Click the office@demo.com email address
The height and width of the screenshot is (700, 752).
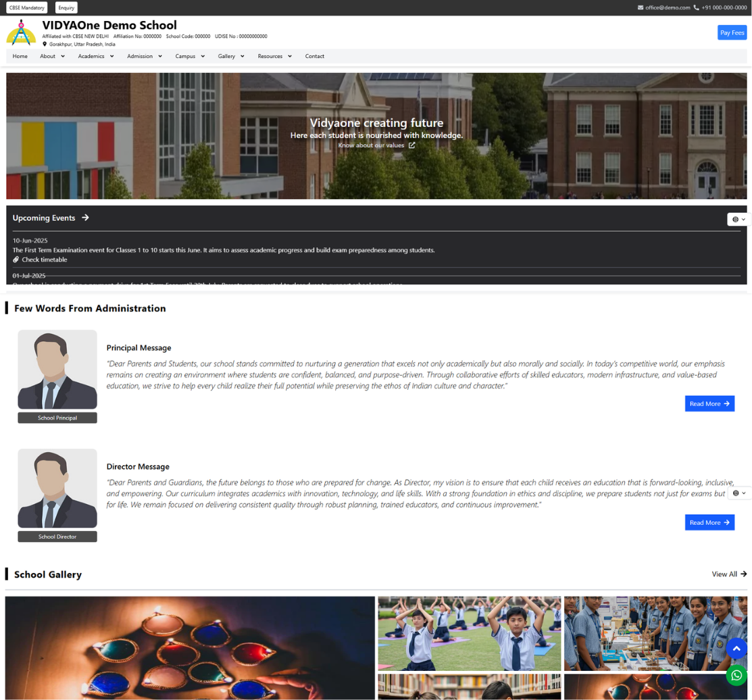click(668, 7)
